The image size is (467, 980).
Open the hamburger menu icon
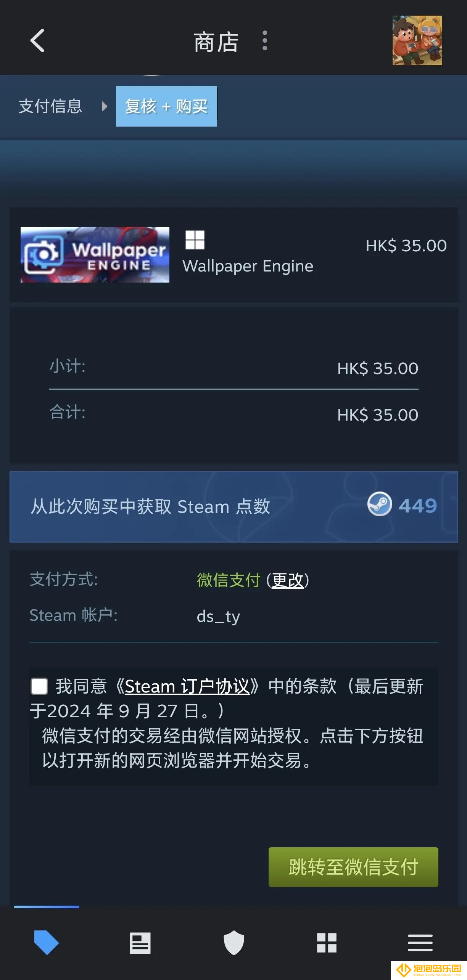click(x=420, y=943)
